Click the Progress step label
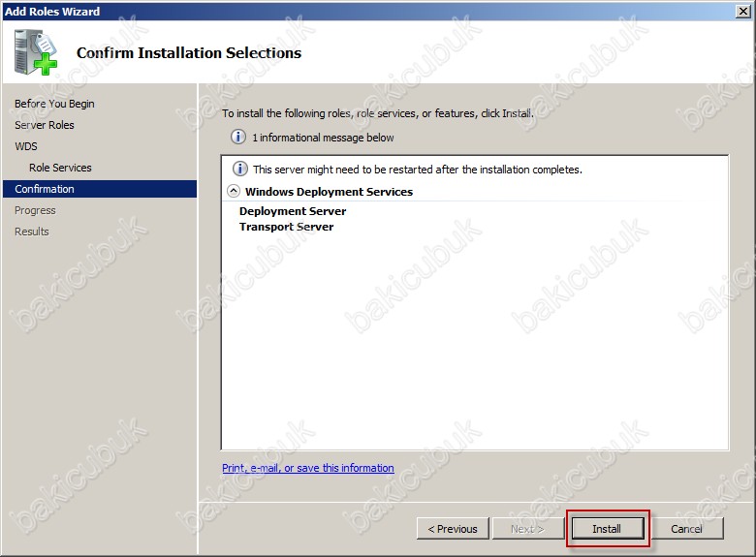This screenshot has height=557, width=756. click(x=35, y=210)
